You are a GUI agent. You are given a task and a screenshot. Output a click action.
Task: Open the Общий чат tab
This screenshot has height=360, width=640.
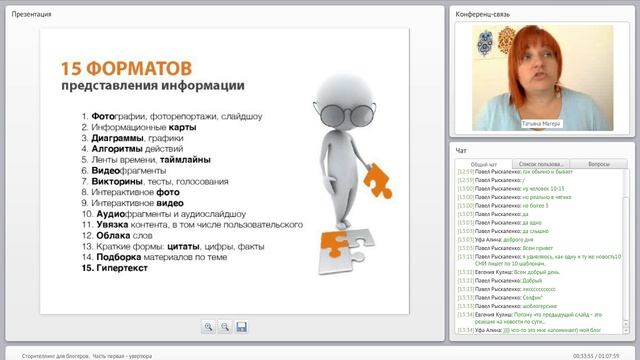(x=484, y=164)
